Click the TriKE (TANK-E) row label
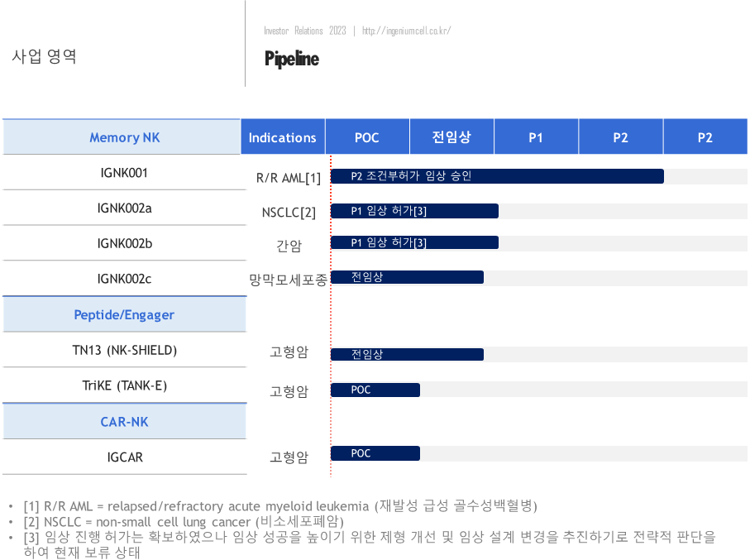The image size is (750, 560). 124,385
